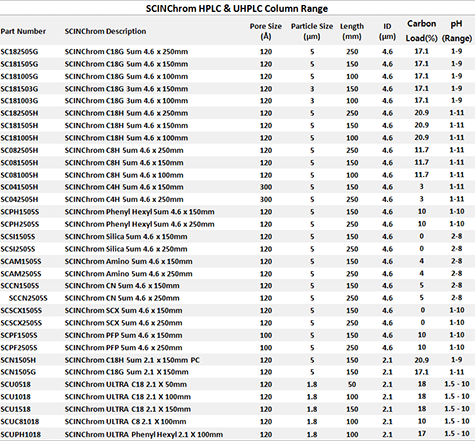Select part number SCU1518
The width and height of the screenshot is (475, 441).
[x=16, y=409]
